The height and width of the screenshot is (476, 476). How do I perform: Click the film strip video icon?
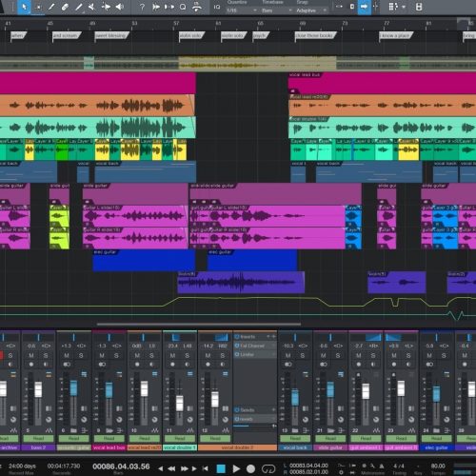(x=419, y=7)
